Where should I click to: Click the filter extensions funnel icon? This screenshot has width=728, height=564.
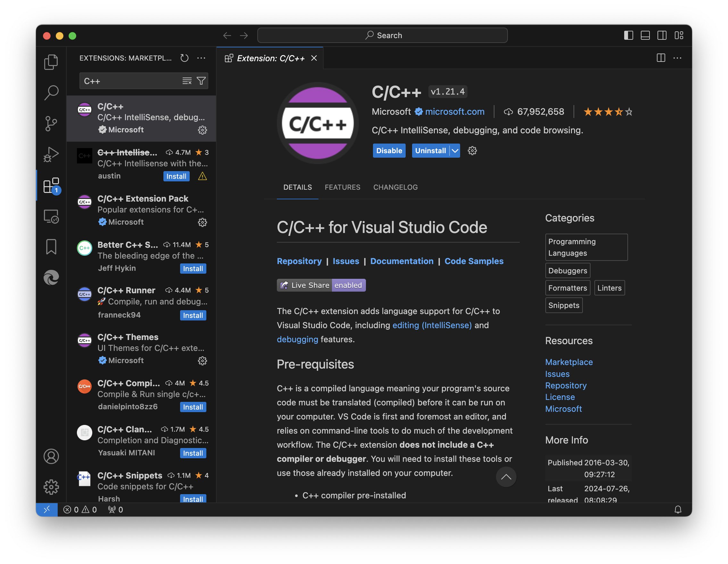pyautogui.click(x=201, y=81)
